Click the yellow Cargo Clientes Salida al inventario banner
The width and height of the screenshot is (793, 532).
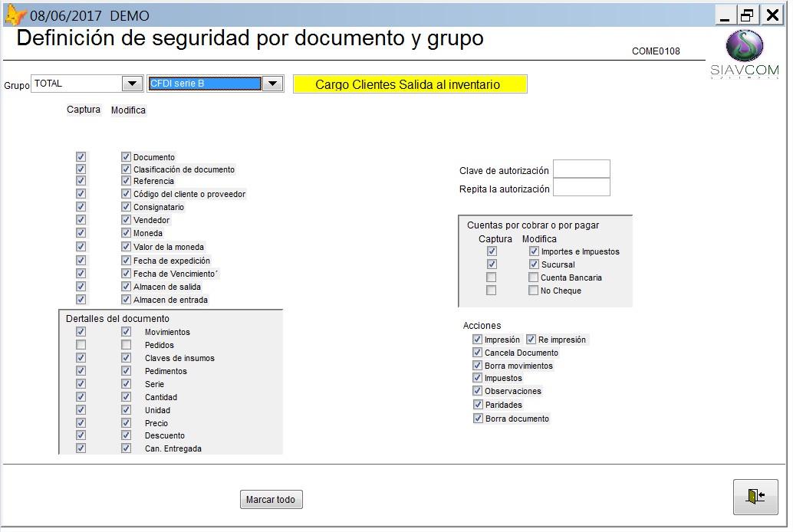pos(410,84)
